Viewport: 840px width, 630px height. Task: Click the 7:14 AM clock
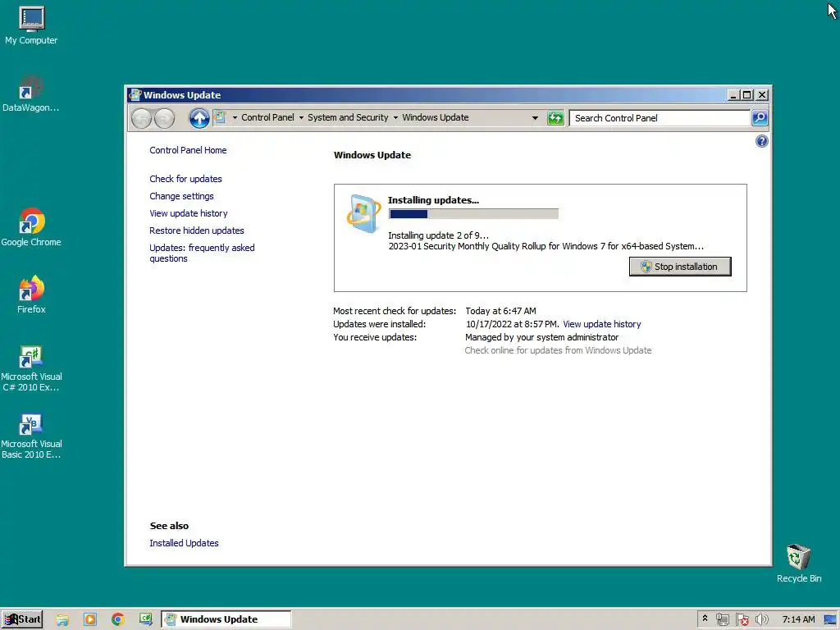[798, 619]
